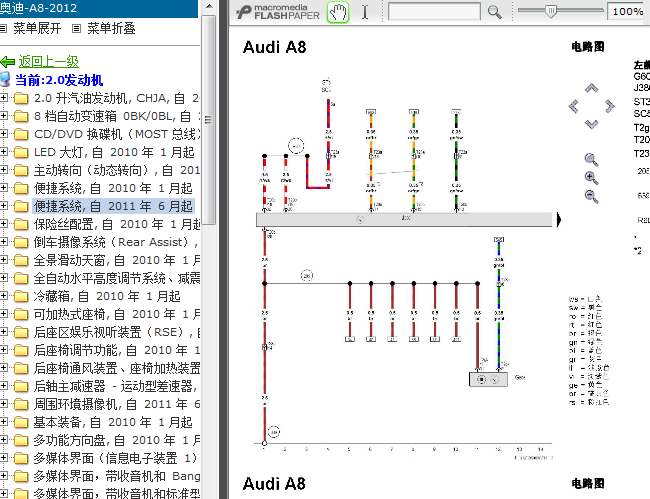This screenshot has height=499, width=650.
Task: Open 后轴主减速器 运动型差速器 entry
Action: [x=115, y=386]
